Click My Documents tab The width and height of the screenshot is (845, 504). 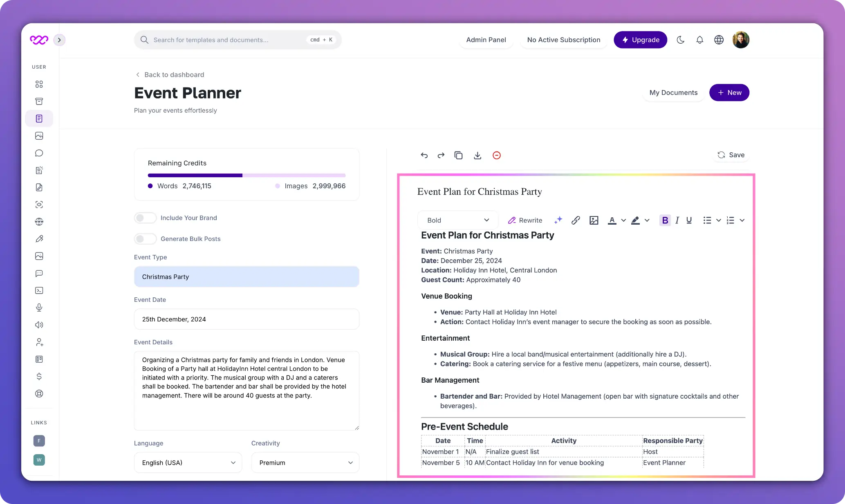click(673, 92)
